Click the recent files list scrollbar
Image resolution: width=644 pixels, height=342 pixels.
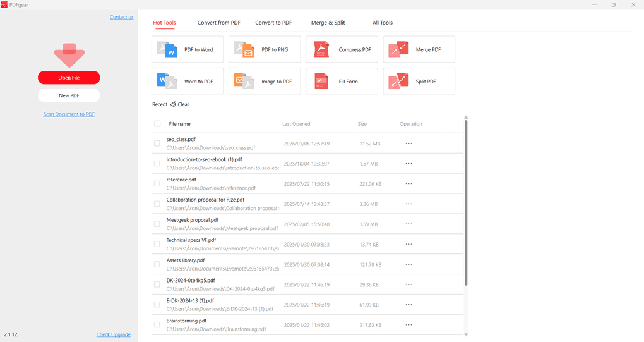[466, 202]
